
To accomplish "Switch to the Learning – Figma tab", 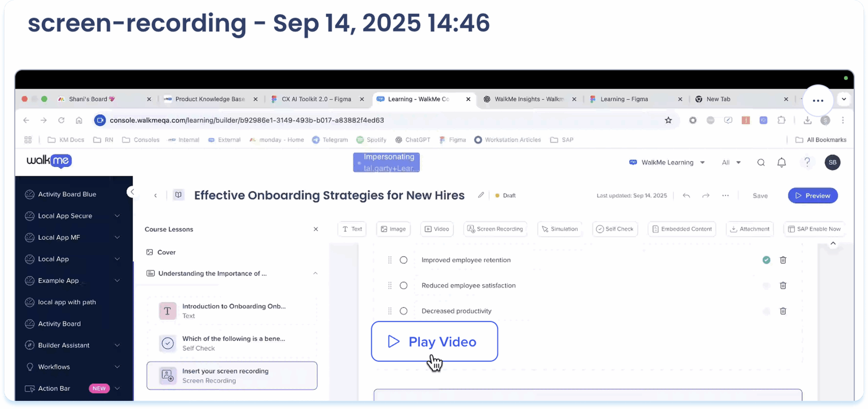I will coord(624,99).
